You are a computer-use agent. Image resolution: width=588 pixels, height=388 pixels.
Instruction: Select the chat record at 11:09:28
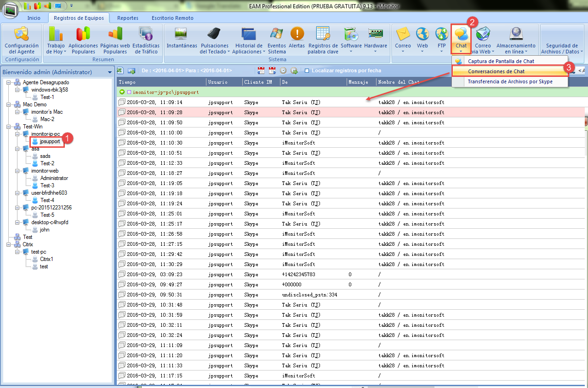352,112
